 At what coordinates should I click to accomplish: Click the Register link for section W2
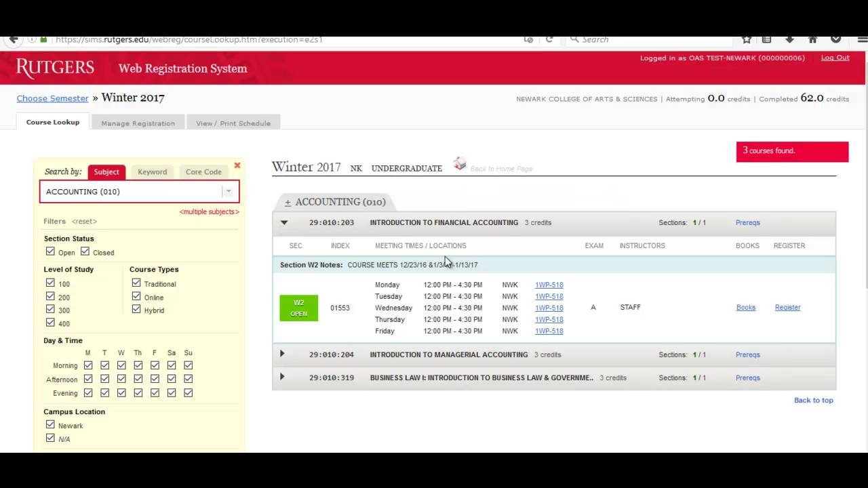pos(787,307)
